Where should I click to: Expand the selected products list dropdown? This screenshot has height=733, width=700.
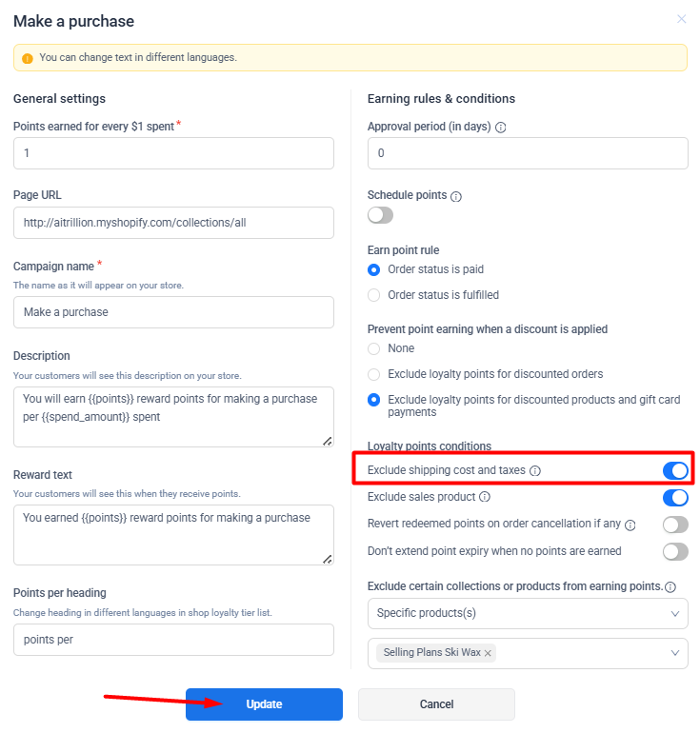pyautogui.click(x=675, y=653)
